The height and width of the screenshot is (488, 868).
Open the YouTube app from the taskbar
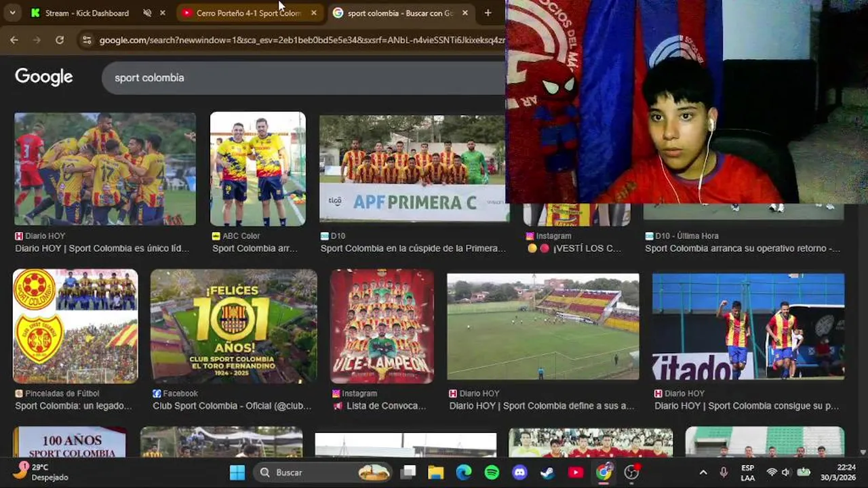[x=575, y=472]
